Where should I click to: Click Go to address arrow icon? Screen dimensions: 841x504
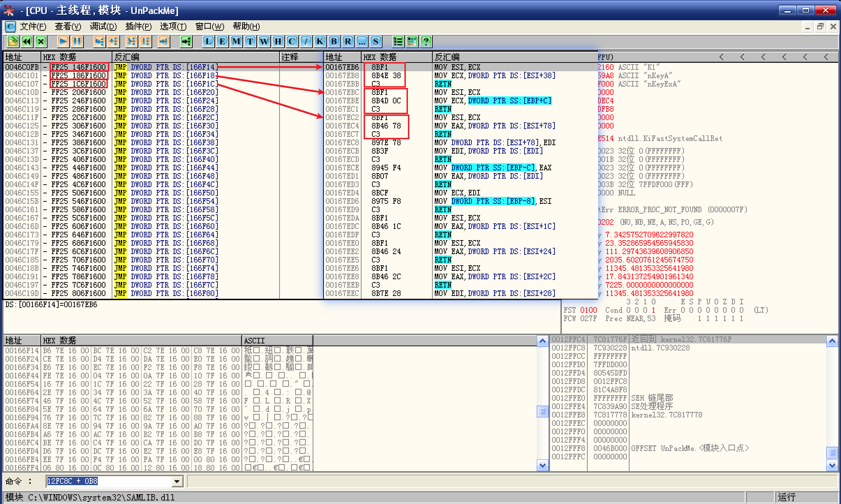coord(186,42)
